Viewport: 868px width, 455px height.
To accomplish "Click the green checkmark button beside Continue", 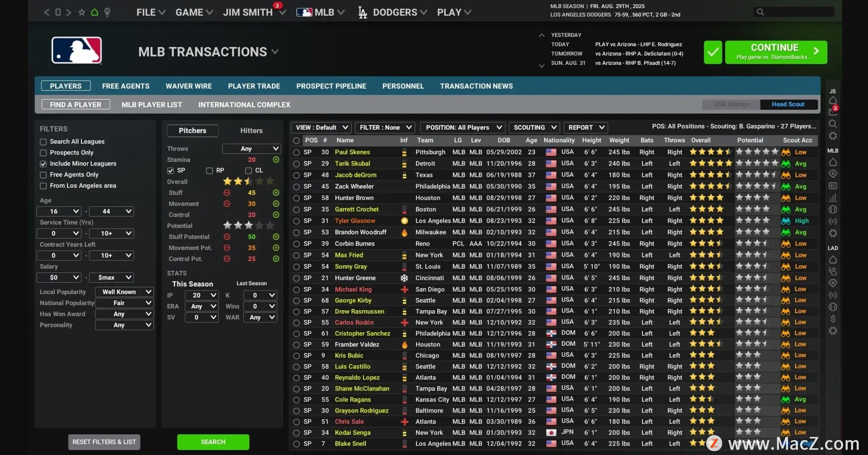I will coord(713,52).
